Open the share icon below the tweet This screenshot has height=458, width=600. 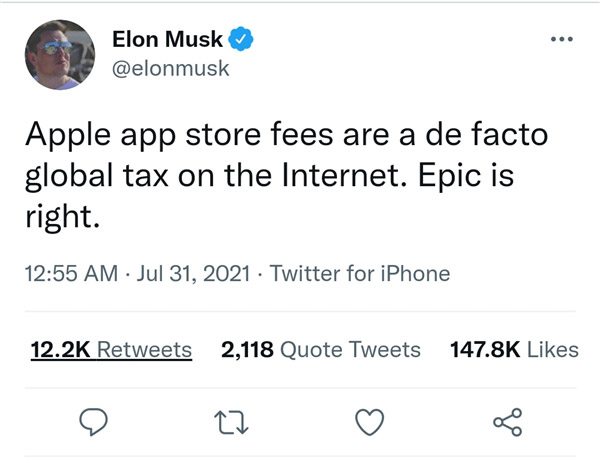(508, 420)
